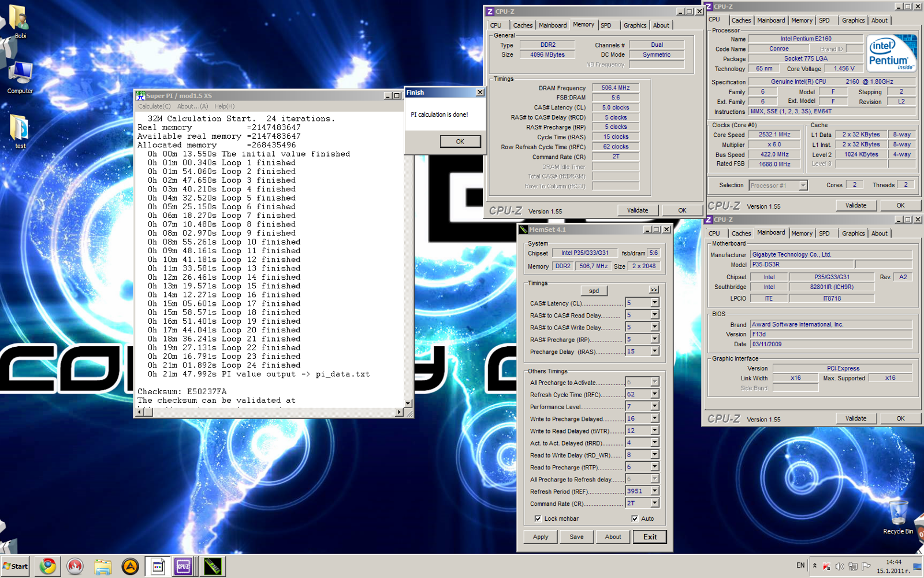Screen dimensions: 924x578
Task: Click the Refresh Period value 3951 field
Action: coord(638,491)
